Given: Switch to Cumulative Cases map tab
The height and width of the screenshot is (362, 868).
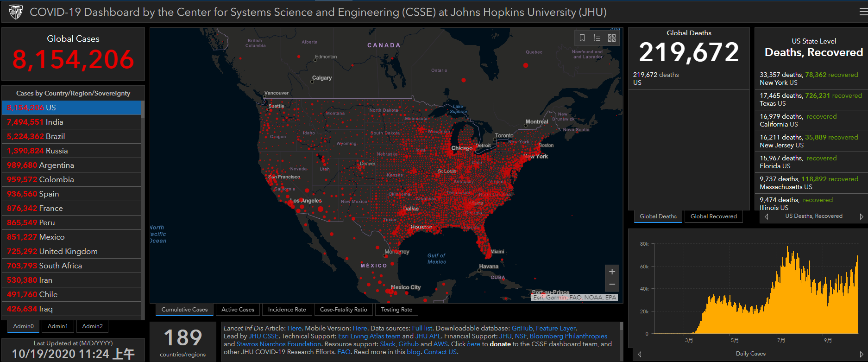Looking at the screenshot, I should point(184,310).
